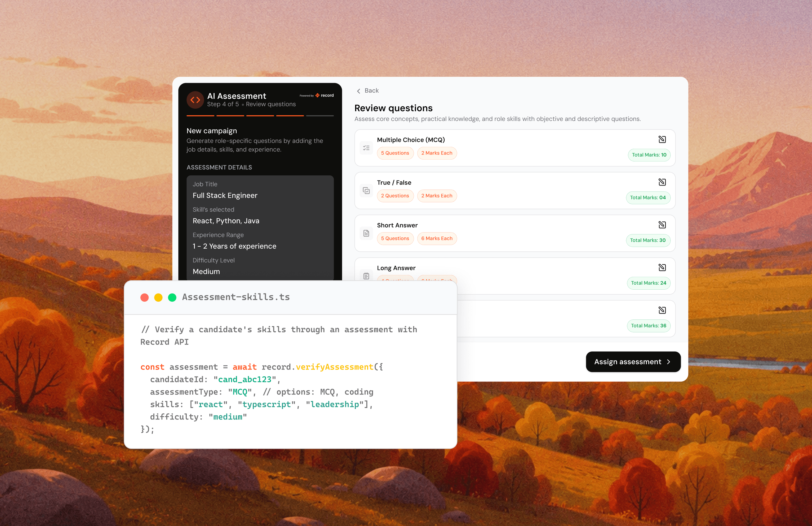
Task: Click the Assessment-skills.ts file name
Action: (236, 297)
